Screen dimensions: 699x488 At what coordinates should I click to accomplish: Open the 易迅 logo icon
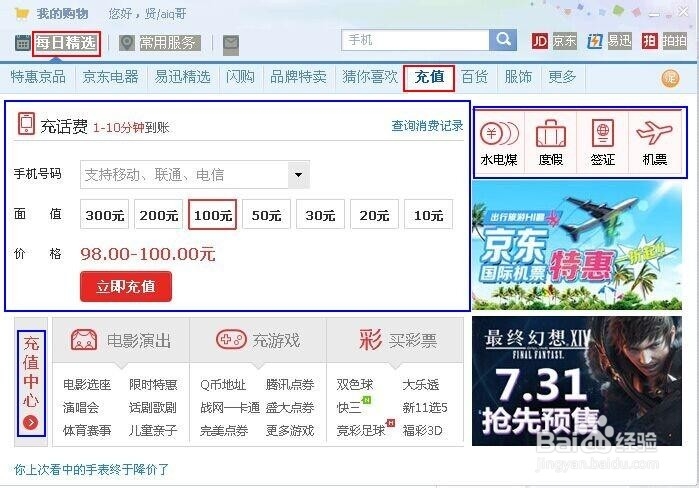click(594, 41)
